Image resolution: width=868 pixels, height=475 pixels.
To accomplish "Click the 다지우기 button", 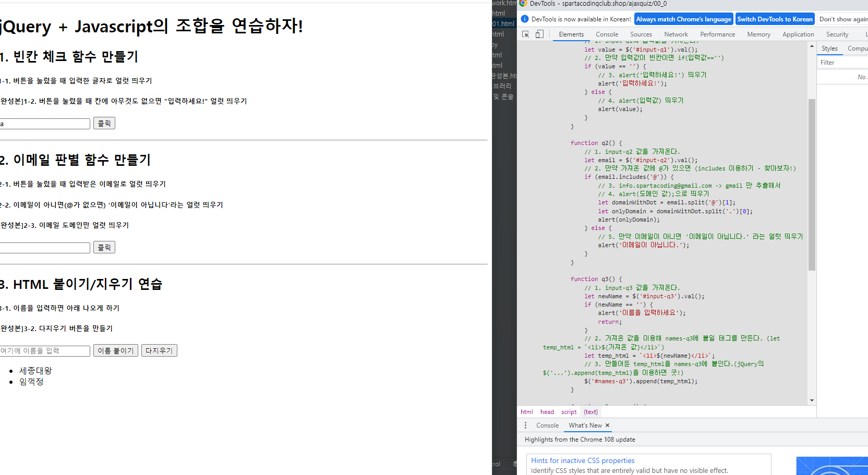I will pyautogui.click(x=159, y=350).
